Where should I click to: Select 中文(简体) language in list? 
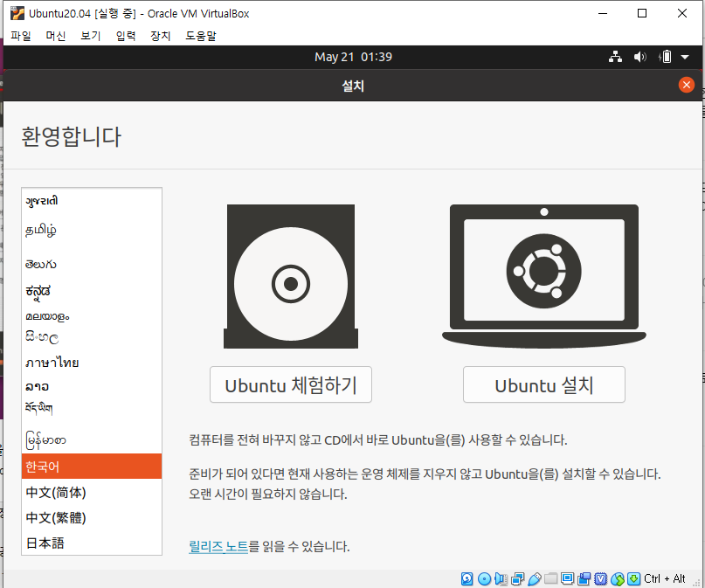92,492
